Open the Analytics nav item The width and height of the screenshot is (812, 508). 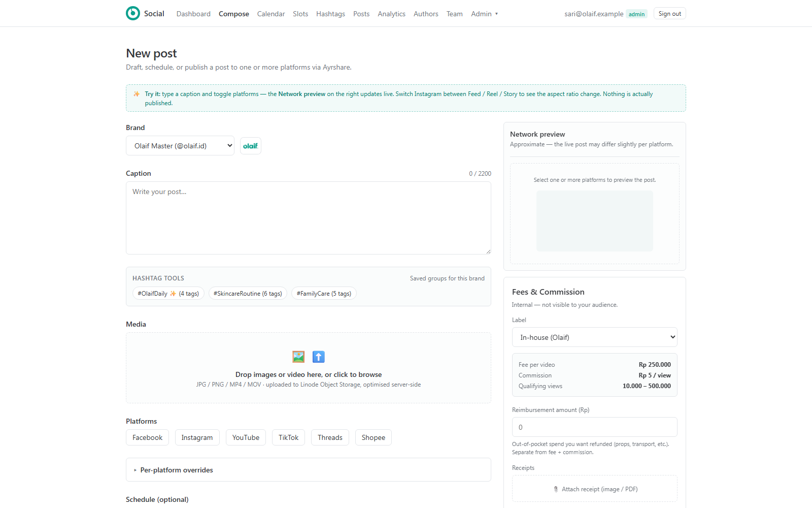click(x=391, y=14)
